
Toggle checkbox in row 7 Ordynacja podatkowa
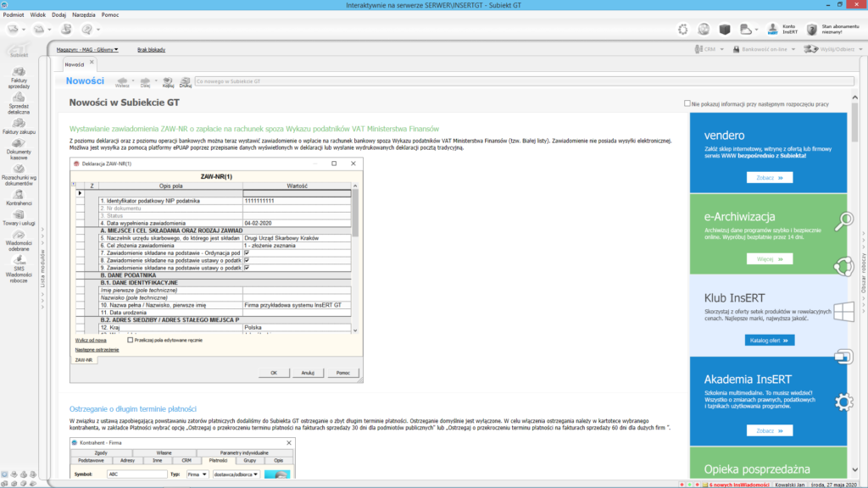click(247, 252)
